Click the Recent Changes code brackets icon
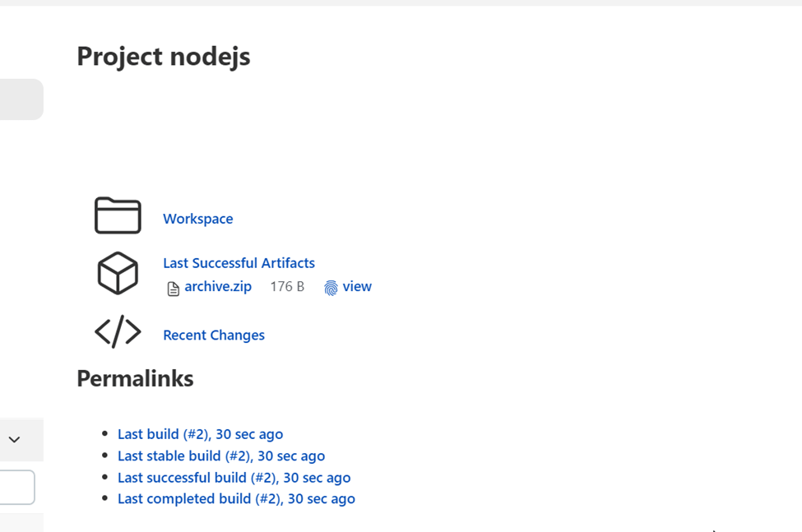This screenshot has width=802, height=532. (x=118, y=332)
